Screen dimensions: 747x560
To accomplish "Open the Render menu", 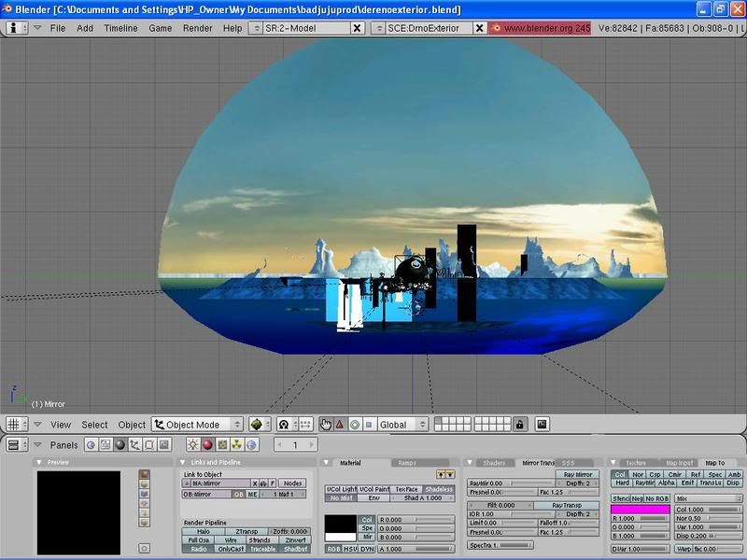I will (x=198, y=28).
